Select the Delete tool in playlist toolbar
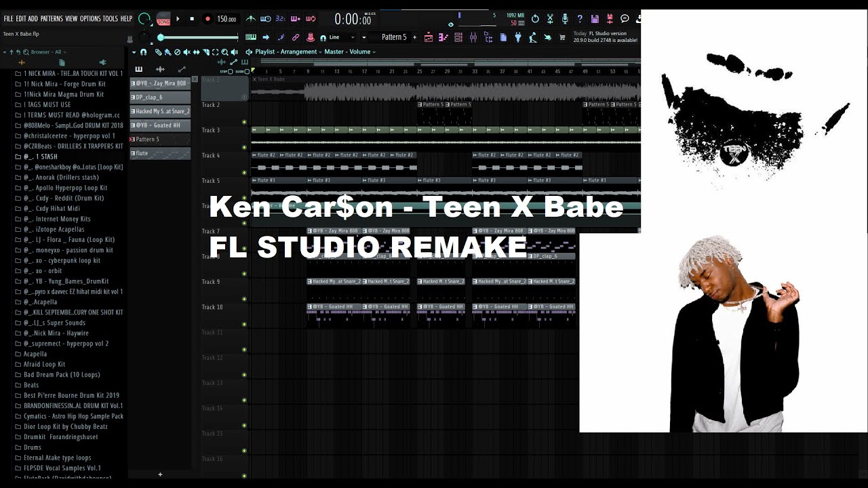 click(177, 52)
